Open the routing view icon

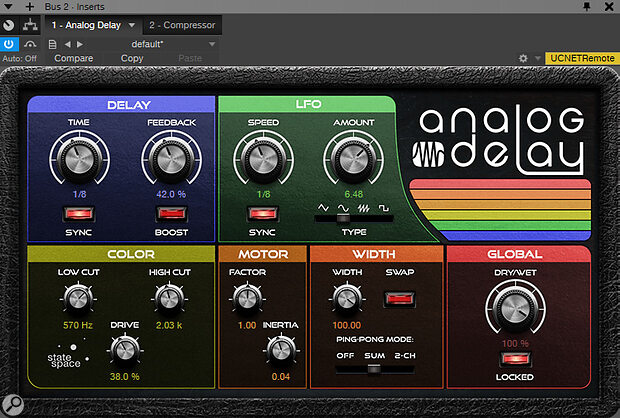[30, 25]
